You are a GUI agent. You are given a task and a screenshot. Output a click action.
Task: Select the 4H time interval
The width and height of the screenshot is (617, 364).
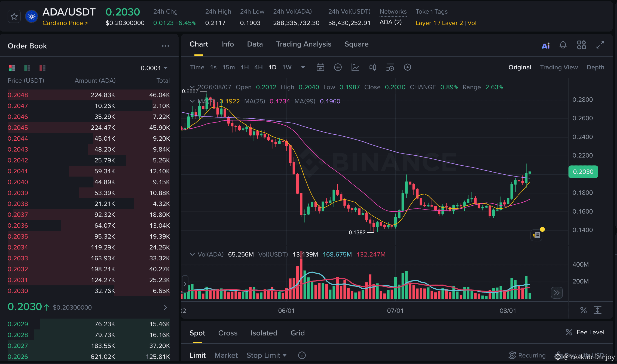click(x=258, y=67)
